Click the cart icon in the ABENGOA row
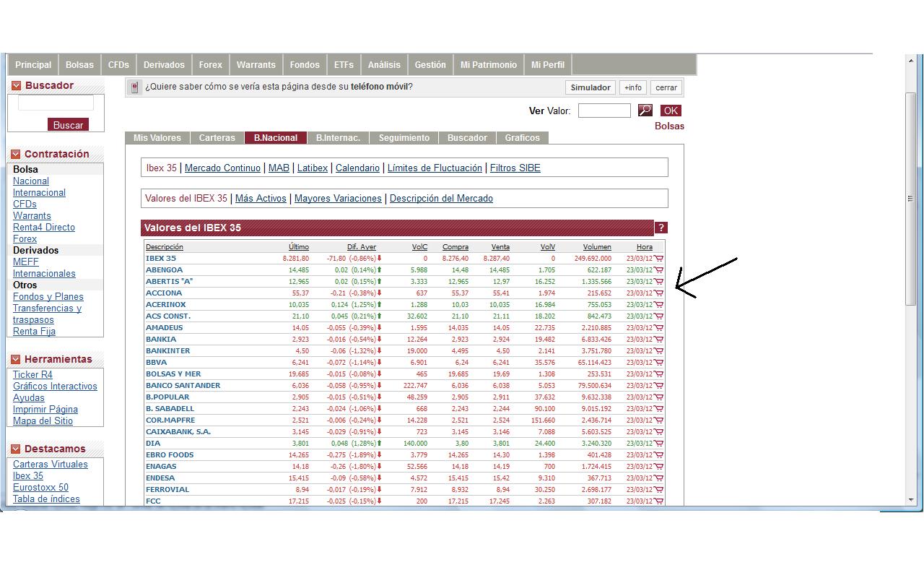Viewport: 924px width, 578px height. (659, 270)
